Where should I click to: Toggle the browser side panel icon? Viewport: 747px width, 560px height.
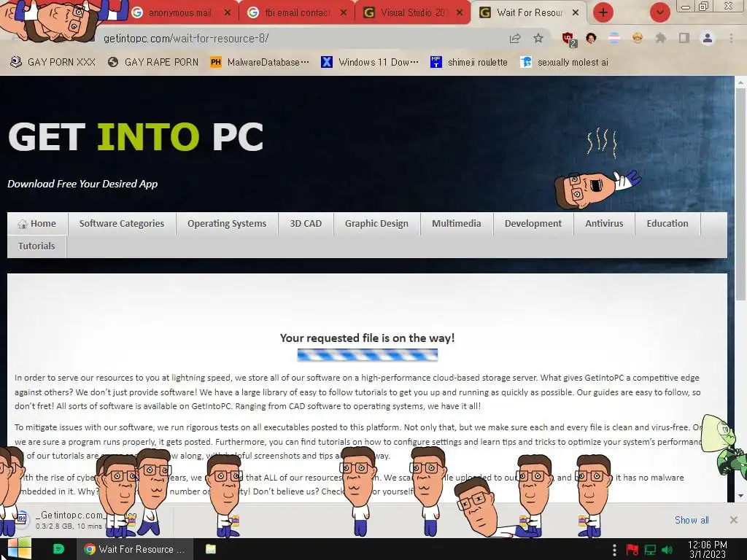point(684,38)
